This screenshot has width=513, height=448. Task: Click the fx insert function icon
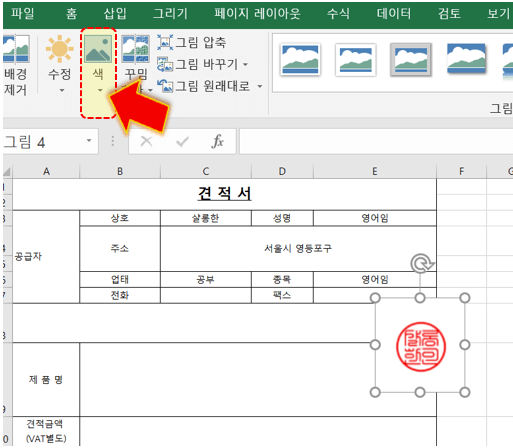(217, 141)
